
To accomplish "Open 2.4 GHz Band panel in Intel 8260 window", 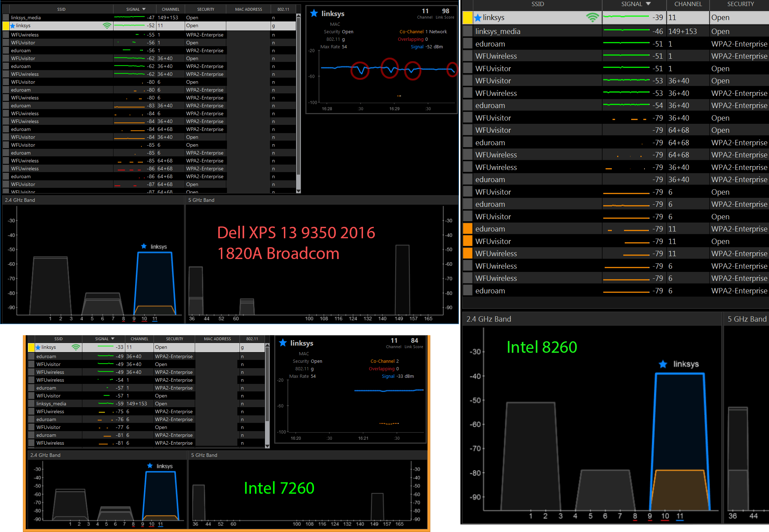I will coord(489,319).
